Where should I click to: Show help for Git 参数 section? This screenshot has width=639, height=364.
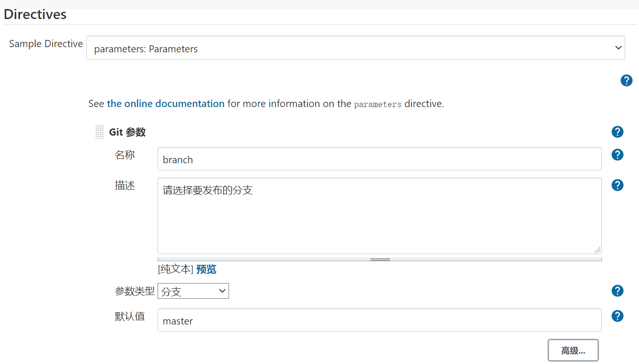coord(618,132)
